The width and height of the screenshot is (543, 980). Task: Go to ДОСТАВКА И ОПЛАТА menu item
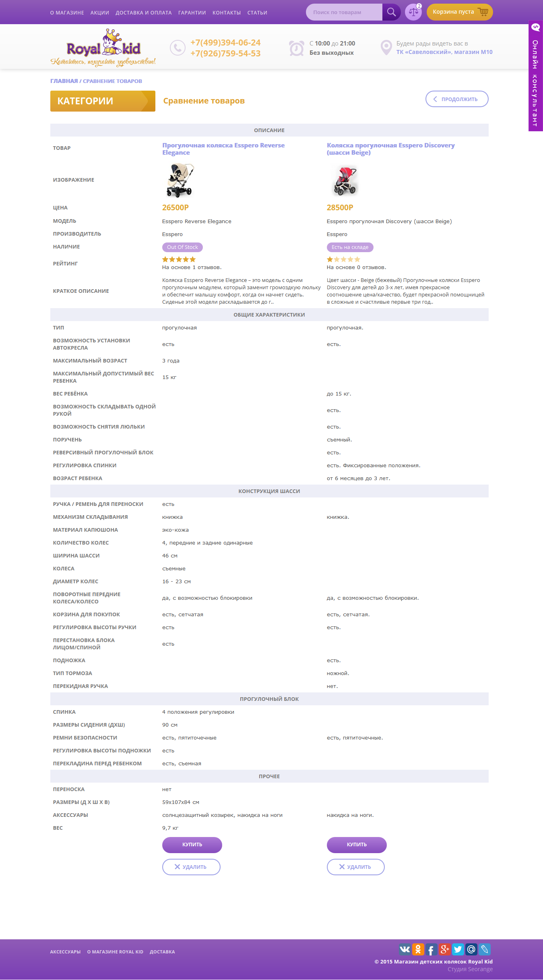144,13
